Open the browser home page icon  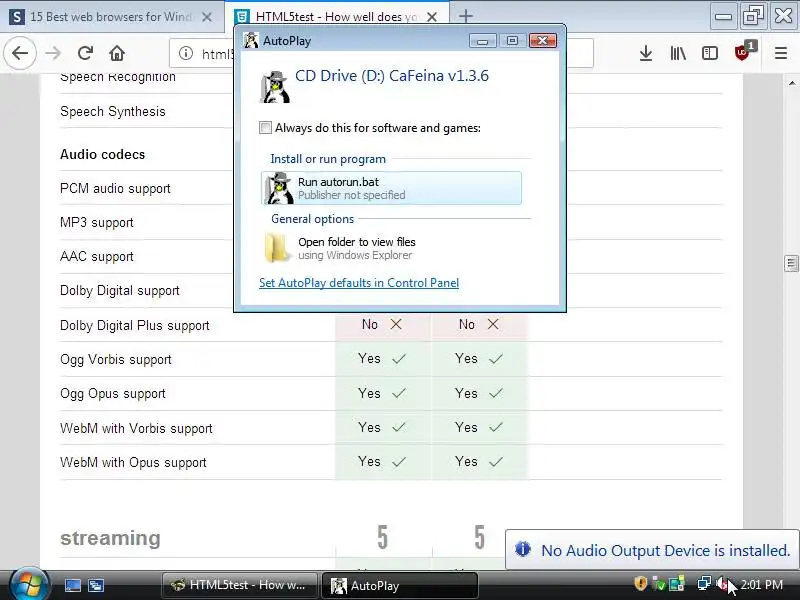coord(117,53)
